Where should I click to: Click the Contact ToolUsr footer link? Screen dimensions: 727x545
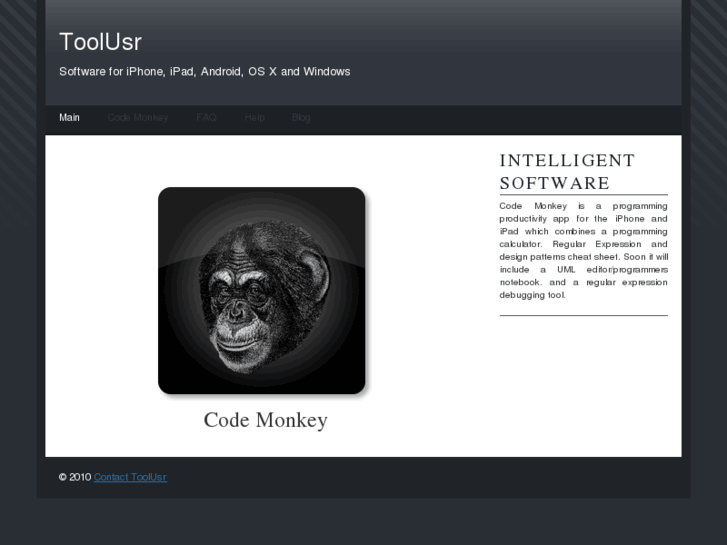(130, 477)
